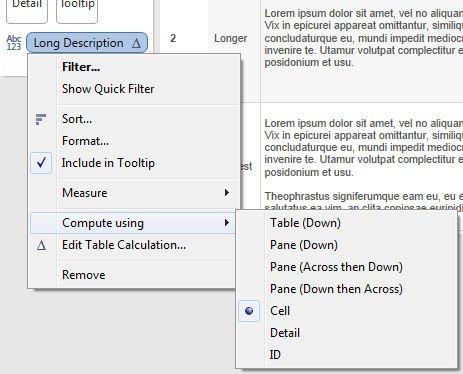Pick Pane (Across then Down) option
463x374 pixels.
tap(336, 267)
